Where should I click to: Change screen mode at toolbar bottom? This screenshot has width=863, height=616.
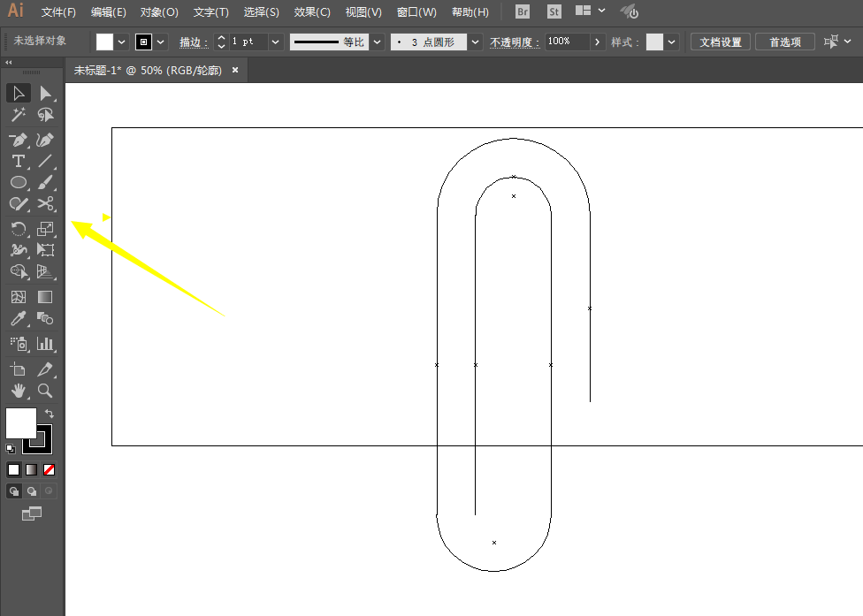pyautogui.click(x=31, y=513)
